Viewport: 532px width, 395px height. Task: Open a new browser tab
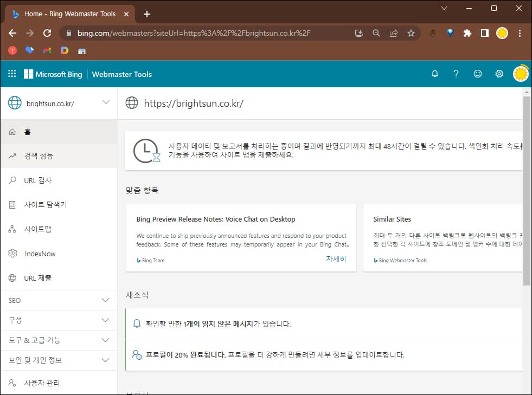[147, 14]
